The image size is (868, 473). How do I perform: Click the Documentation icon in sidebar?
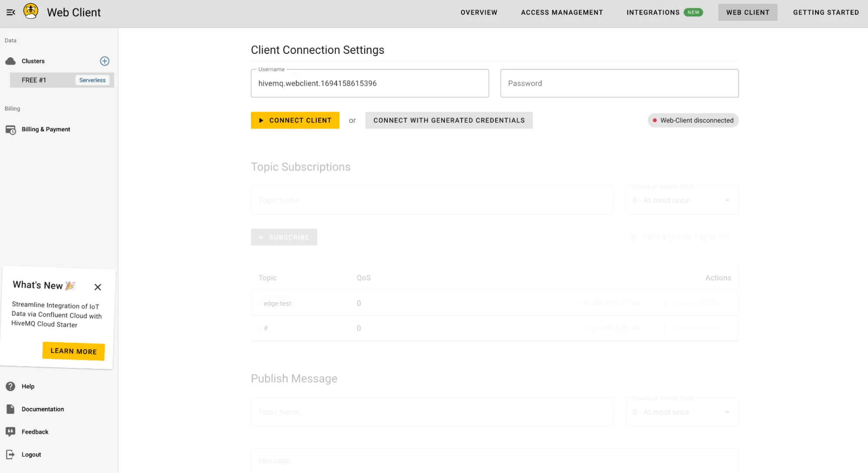click(10, 409)
